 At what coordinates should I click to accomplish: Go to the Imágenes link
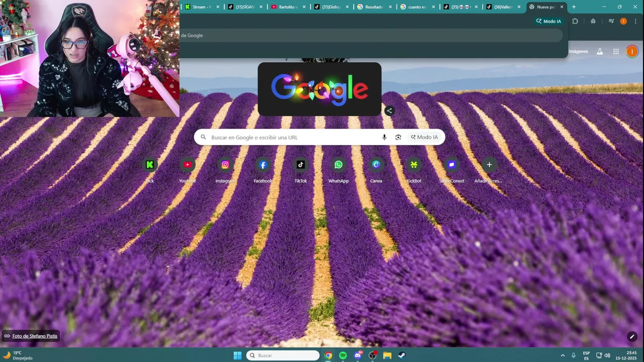pyautogui.click(x=578, y=51)
